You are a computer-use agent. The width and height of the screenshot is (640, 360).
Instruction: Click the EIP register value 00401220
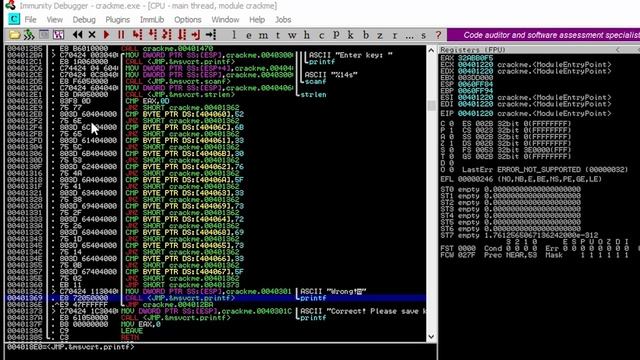(x=475, y=113)
